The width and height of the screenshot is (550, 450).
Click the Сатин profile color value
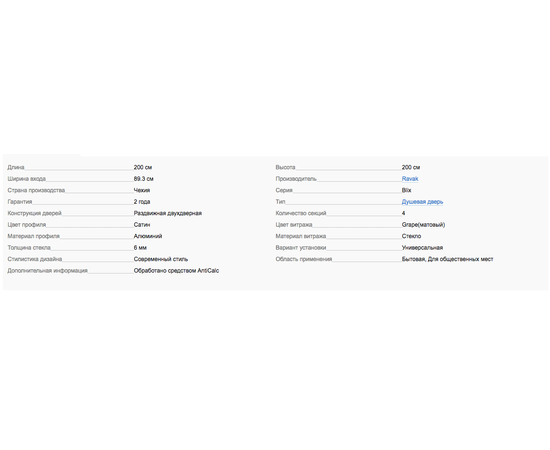point(142,225)
